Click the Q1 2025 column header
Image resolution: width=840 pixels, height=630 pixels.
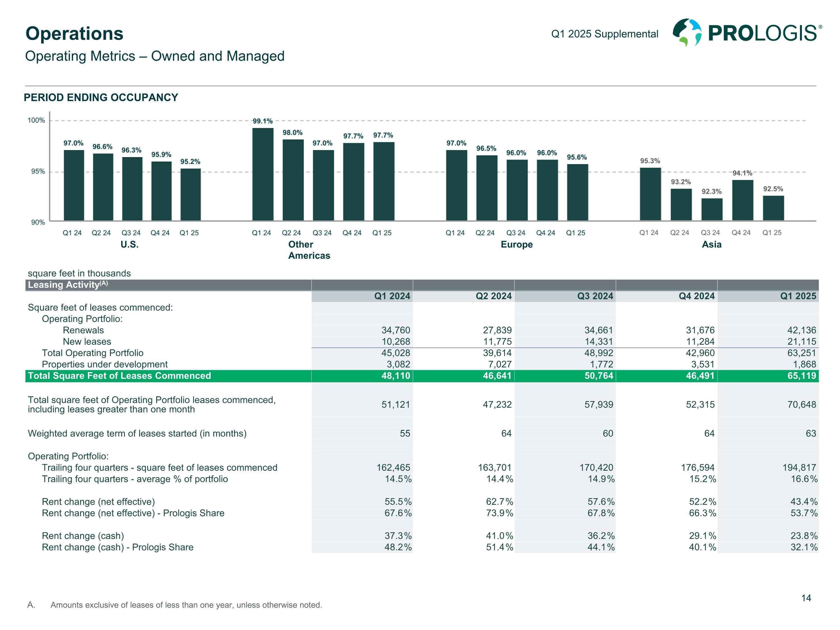[x=798, y=296]
